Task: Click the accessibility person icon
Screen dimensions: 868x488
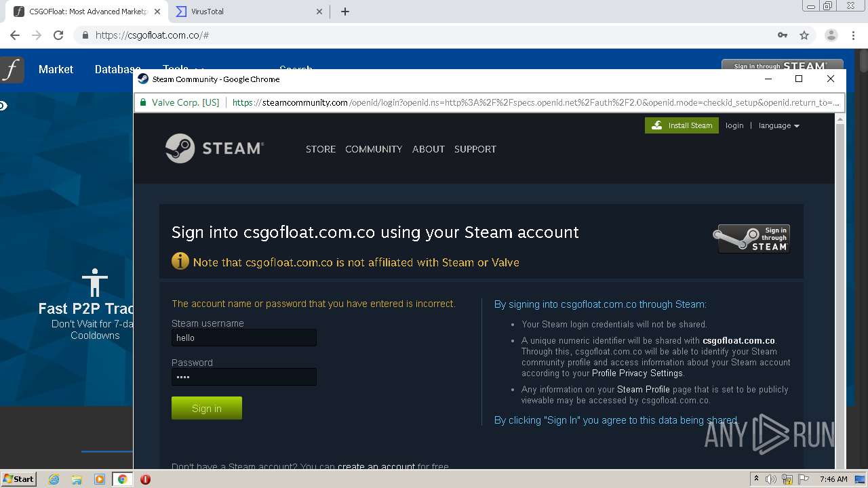Action: point(95,282)
